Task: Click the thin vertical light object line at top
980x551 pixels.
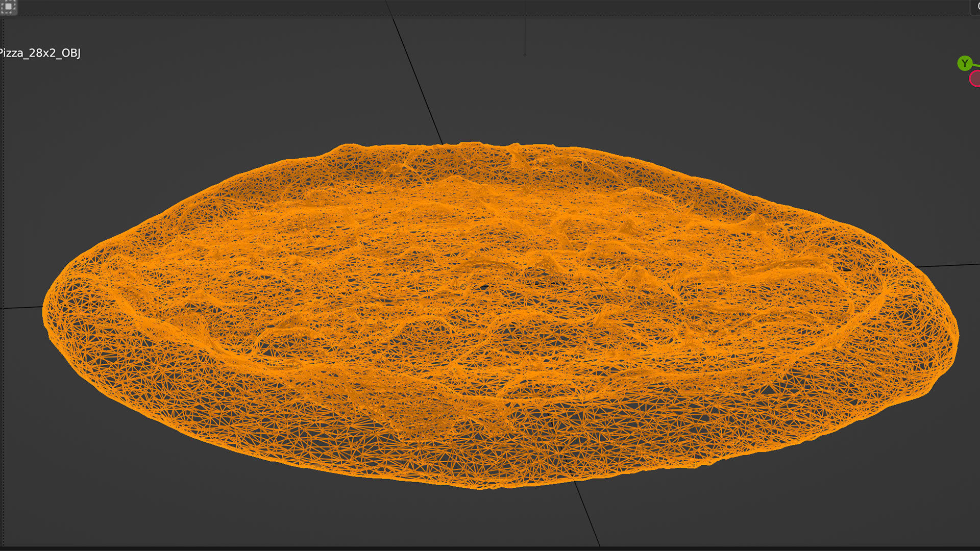Action: pyautogui.click(x=525, y=36)
